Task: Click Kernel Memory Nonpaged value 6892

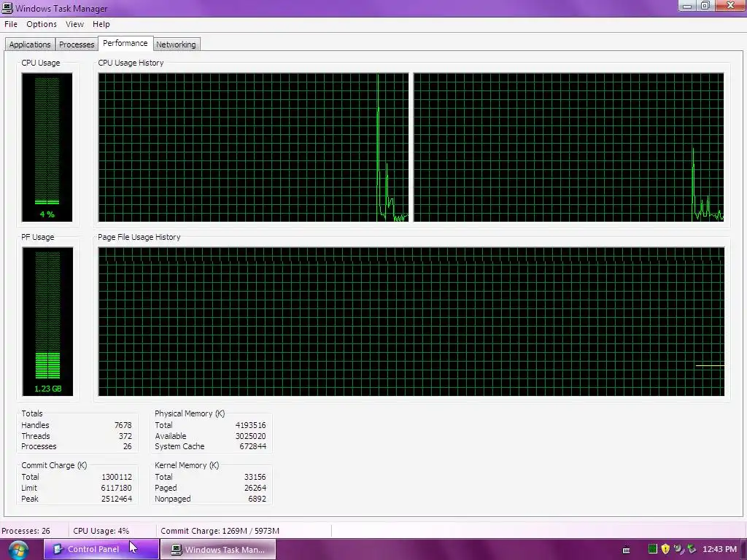Action: pyautogui.click(x=258, y=499)
